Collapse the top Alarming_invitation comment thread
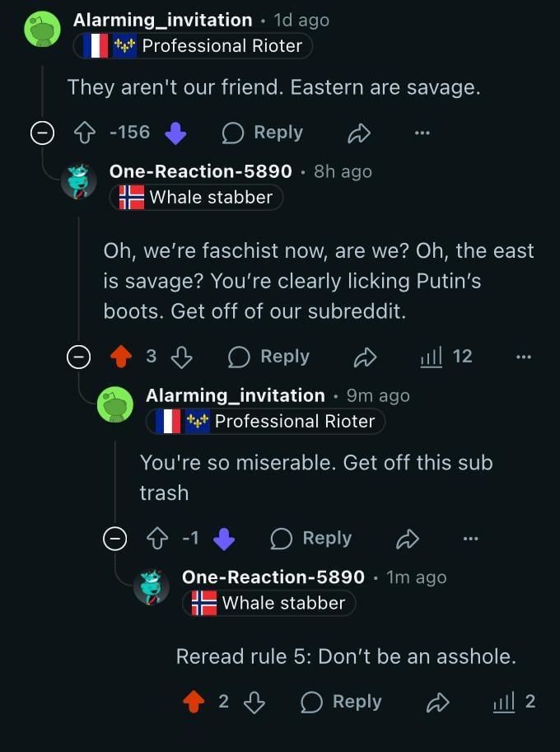Screen dimensions: 560x752 pos(42,133)
